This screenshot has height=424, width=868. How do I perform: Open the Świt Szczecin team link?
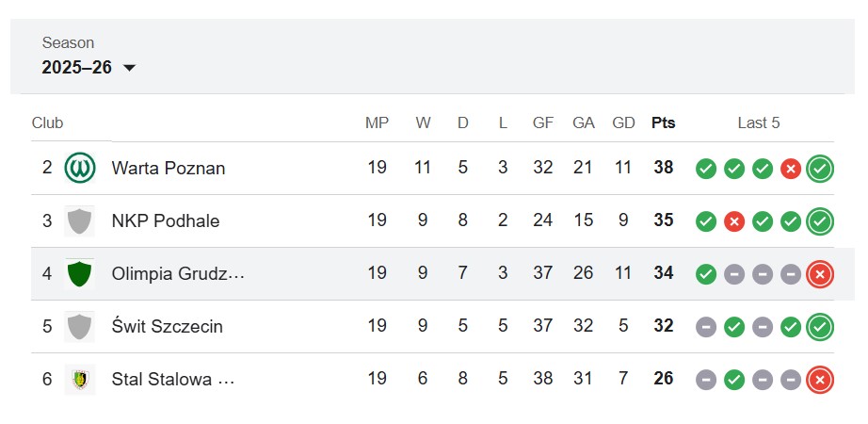tap(168, 326)
